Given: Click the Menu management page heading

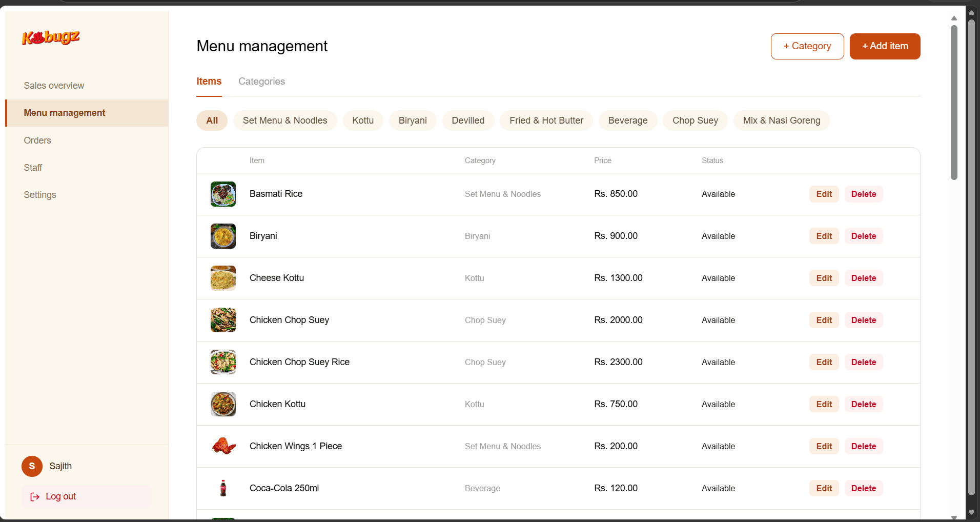Looking at the screenshot, I should pyautogui.click(x=262, y=46).
